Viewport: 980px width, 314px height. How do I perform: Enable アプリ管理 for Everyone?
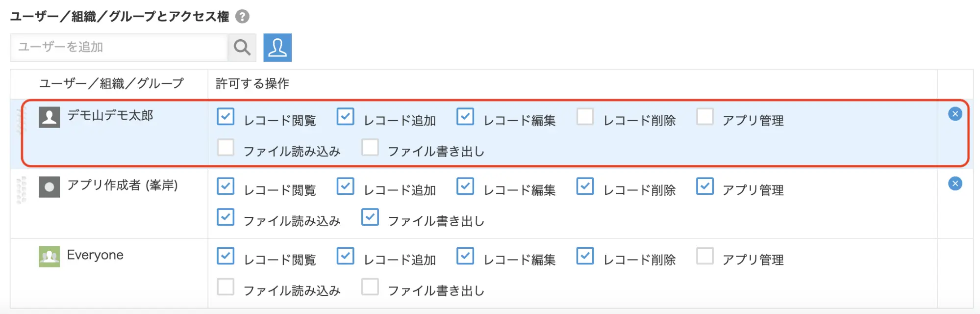(705, 256)
